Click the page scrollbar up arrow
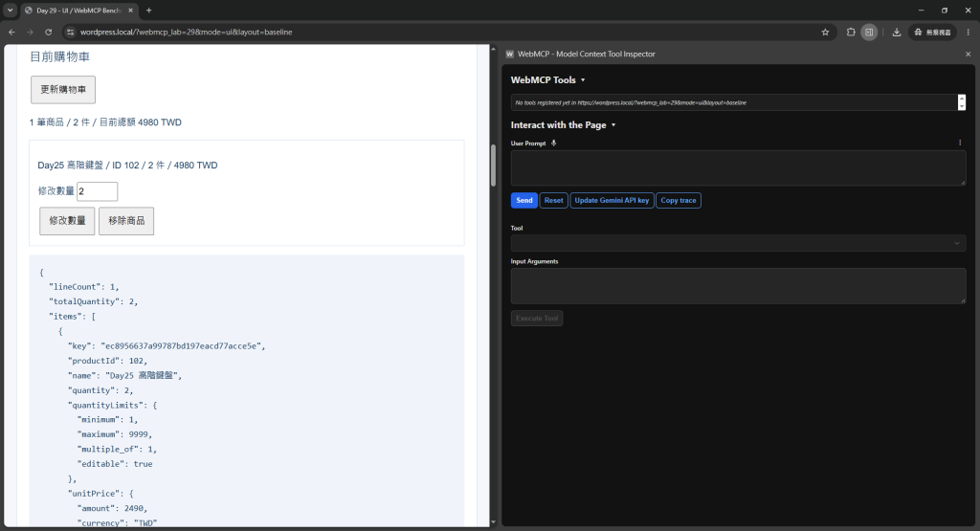980x531 pixels. [x=493, y=50]
